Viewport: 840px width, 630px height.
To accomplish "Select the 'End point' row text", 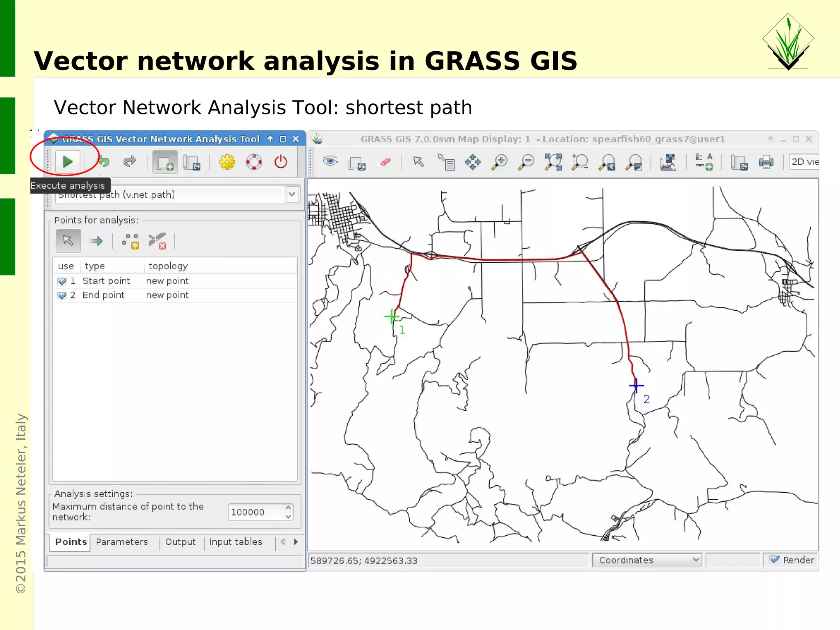I will tap(103, 295).
